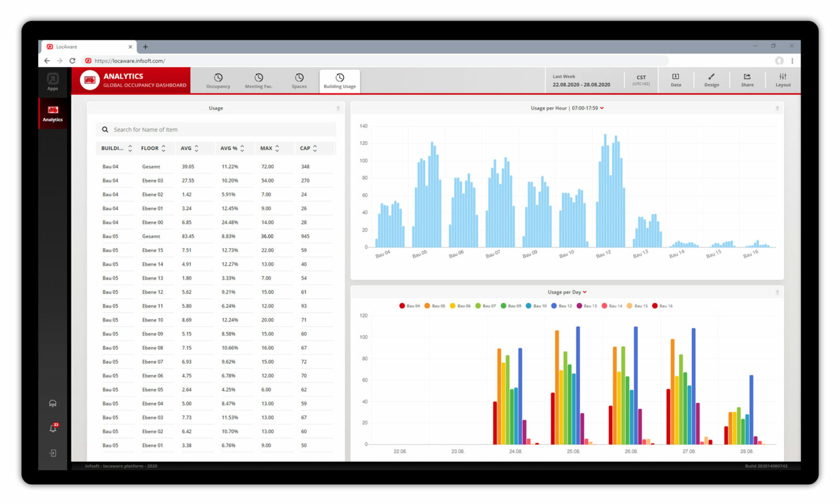Click the Share export icon
840x504 pixels.
pyautogui.click(x=747, y=80)
